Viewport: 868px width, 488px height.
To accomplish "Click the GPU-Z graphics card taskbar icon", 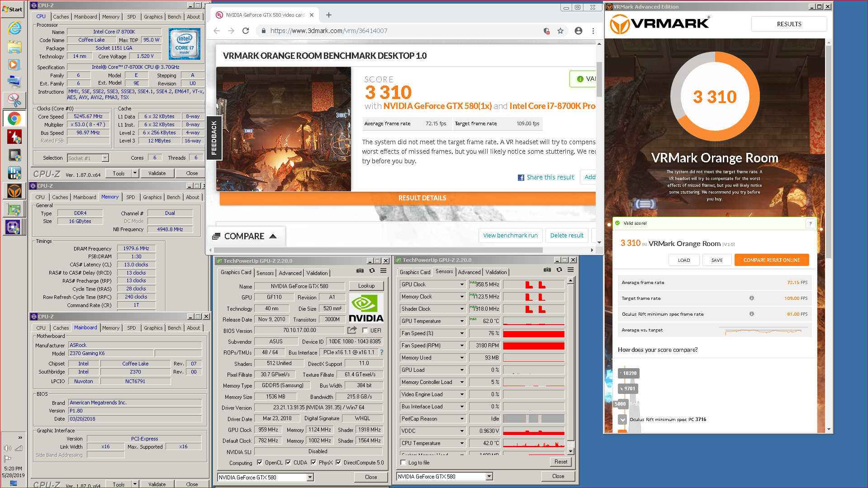I will 14,209.
